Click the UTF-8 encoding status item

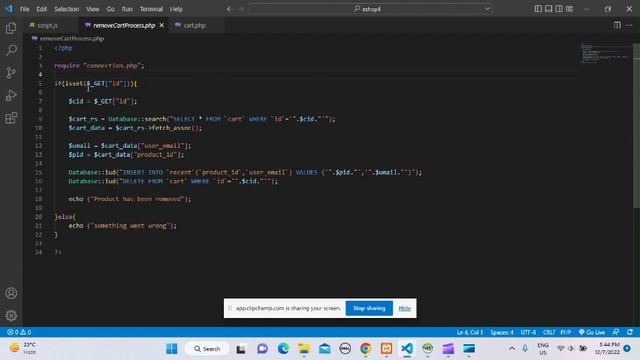tap(528, 332)
